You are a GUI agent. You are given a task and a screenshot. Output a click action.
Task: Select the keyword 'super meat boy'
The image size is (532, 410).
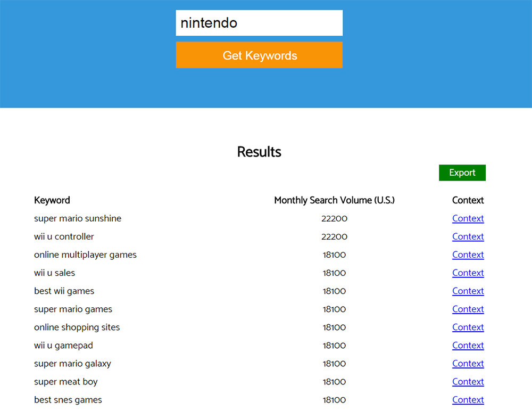coord(66,382)
